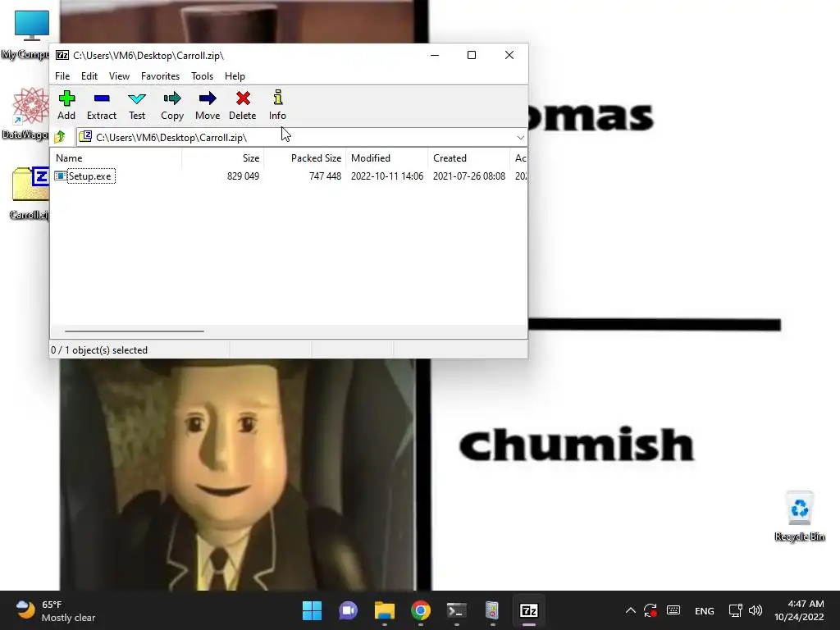Close the 7-Zip window
Screen dimensions: 840x630
tap(509, 55)
